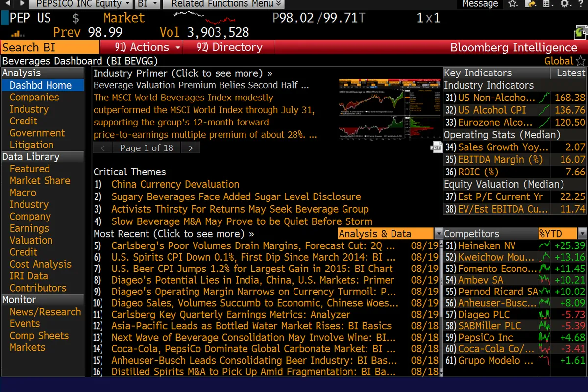Click Grupo Modelo sparkline chart icon
Viewport: 588px width, 392px height.
544,361
